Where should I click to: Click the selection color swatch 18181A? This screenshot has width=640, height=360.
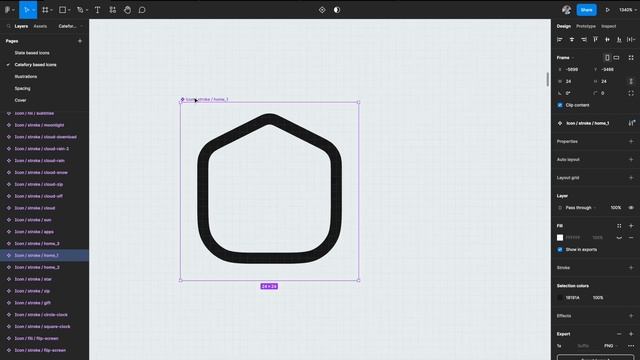(560, 298)
